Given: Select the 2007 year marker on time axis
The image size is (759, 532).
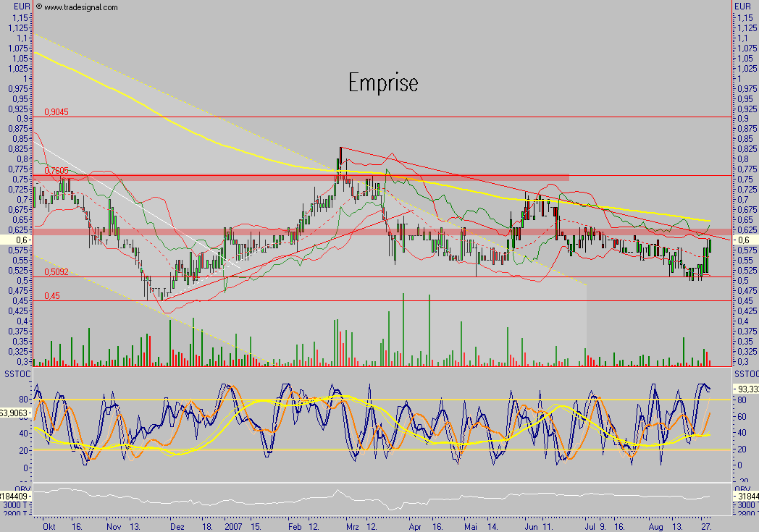Looking at the screenshot, I should point(234,527).
